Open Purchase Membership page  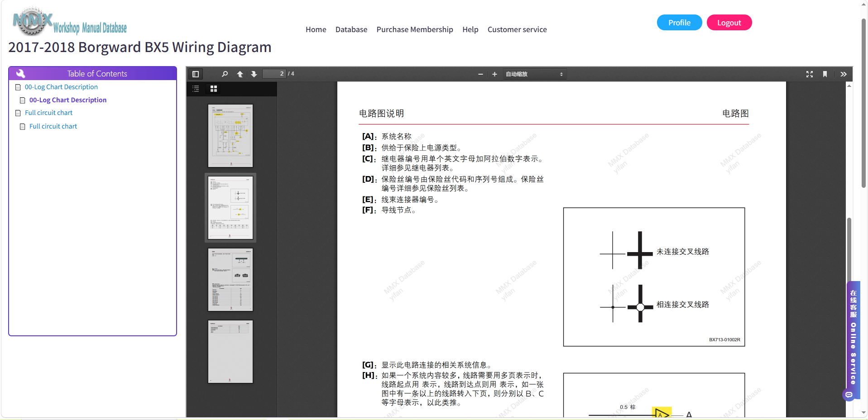pos(415,29)
